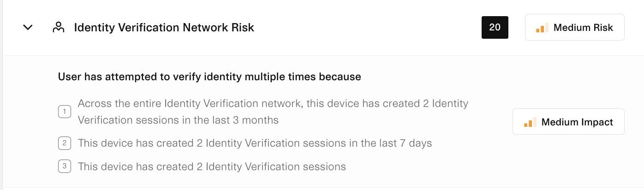Select the third reason about 2 sessions created
The width and height of the screenshot is (644, 190).
(212, 166)
